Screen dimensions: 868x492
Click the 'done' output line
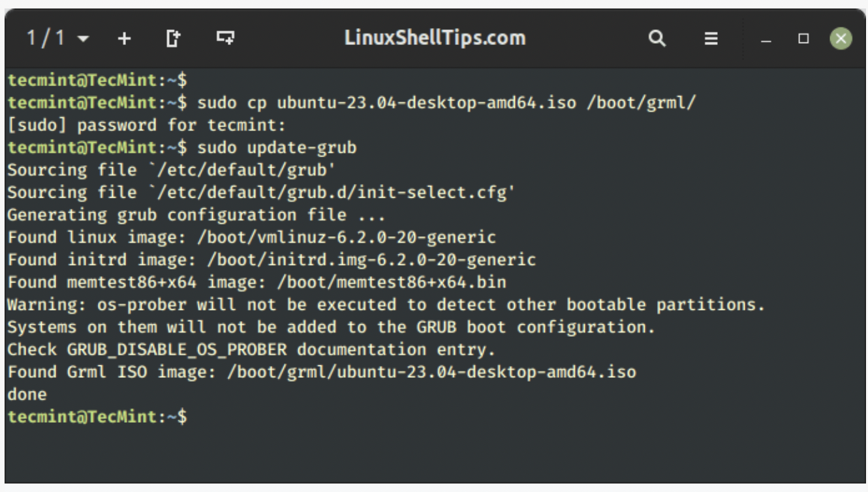click(27, 394)
